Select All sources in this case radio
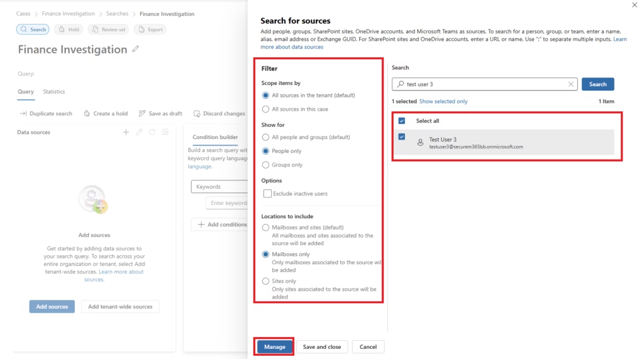 (266, 109)
